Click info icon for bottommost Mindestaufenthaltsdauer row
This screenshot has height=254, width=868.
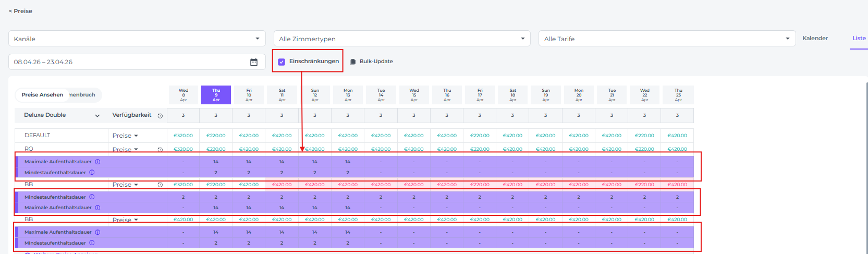(x=92, y=243)
